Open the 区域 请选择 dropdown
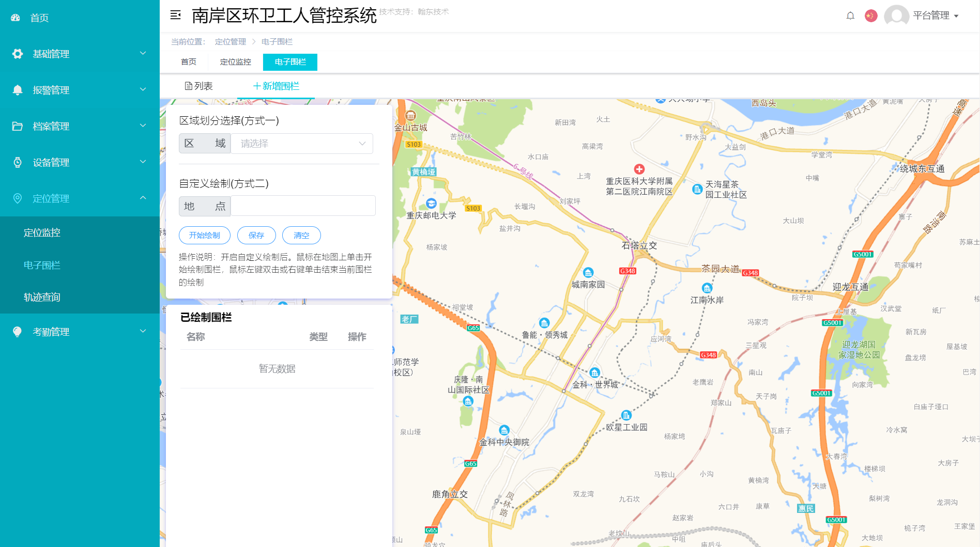Screen dimensions: 980x547 point(302,144)
